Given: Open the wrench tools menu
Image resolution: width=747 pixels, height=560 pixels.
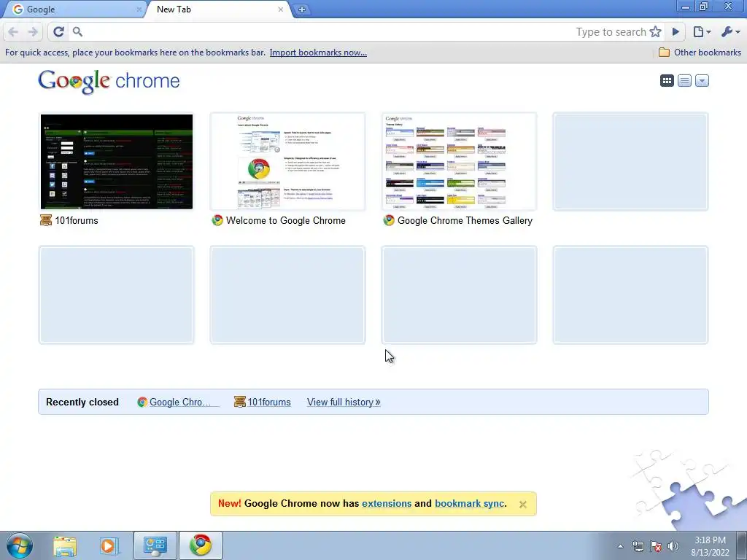Looking at the screenshot, I should [730, 32].
